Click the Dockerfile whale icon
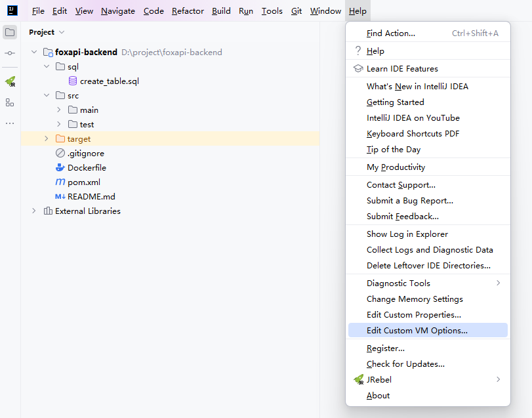The width and height of the screenshot is (532, 418). coord(60,167)
